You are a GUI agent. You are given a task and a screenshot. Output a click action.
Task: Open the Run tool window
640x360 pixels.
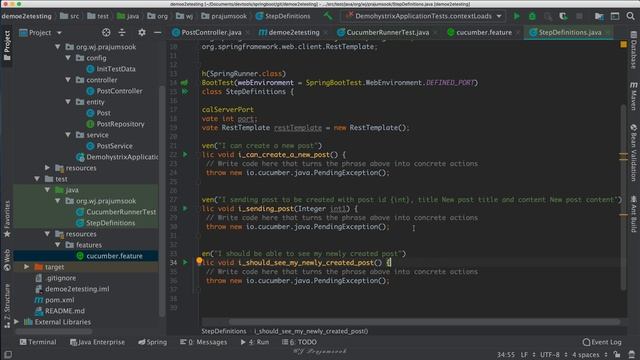tap(255, 342)
